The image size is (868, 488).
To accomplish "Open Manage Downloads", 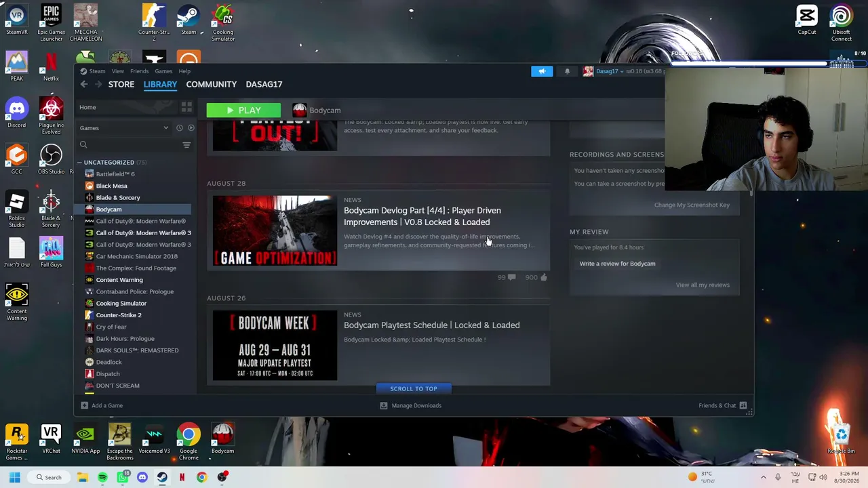I will click(410, 405).
